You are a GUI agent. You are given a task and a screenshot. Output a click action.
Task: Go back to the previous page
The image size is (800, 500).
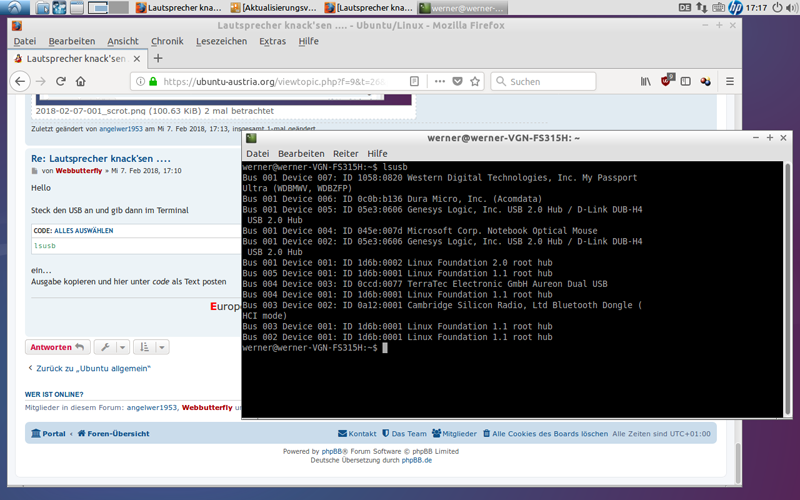(x=20, y=82)
